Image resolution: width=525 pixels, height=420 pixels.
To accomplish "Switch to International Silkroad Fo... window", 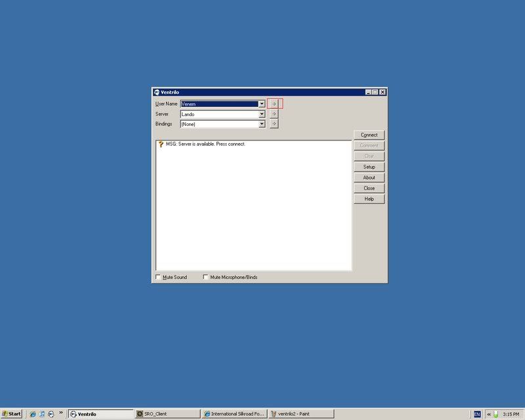I will click(234, 414).
